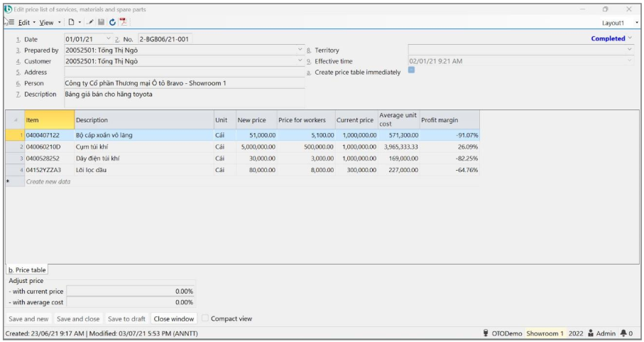Expand the Territory dropdown
The width and height of the screenshot is (644, 342).
pos(629,50)
